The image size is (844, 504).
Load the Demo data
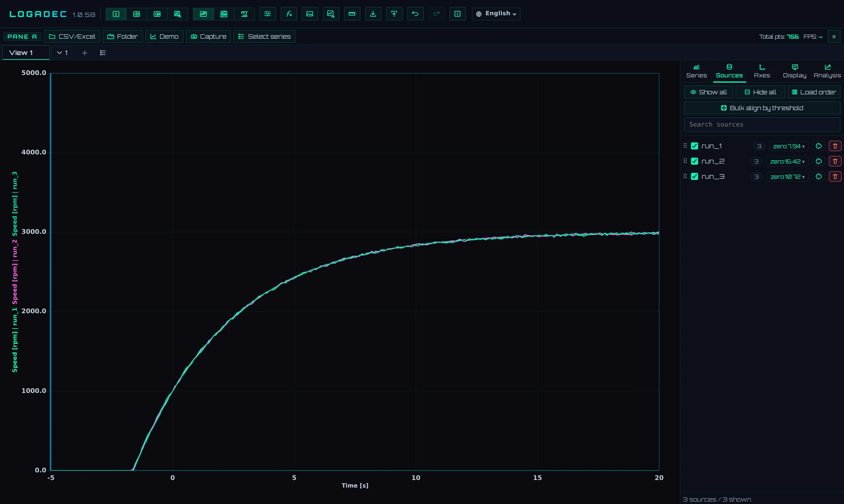pyautogui.click(x=164, y=37)
